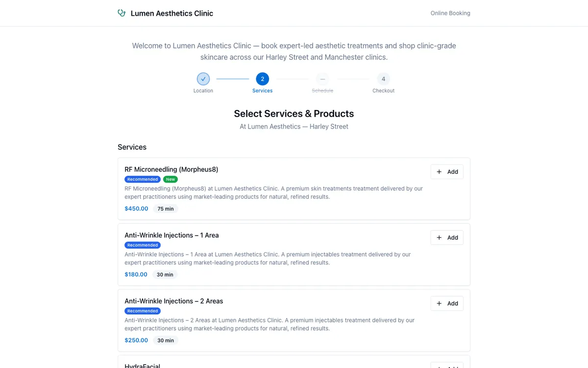
Task: Click the welcome introduction paragraph
Action: click(x=294, y=52)
